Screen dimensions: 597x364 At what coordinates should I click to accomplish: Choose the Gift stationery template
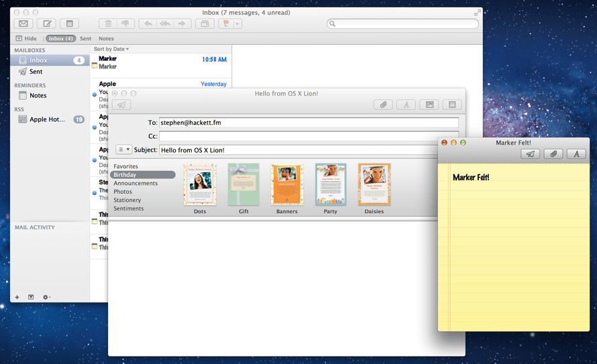click(243, 185)
